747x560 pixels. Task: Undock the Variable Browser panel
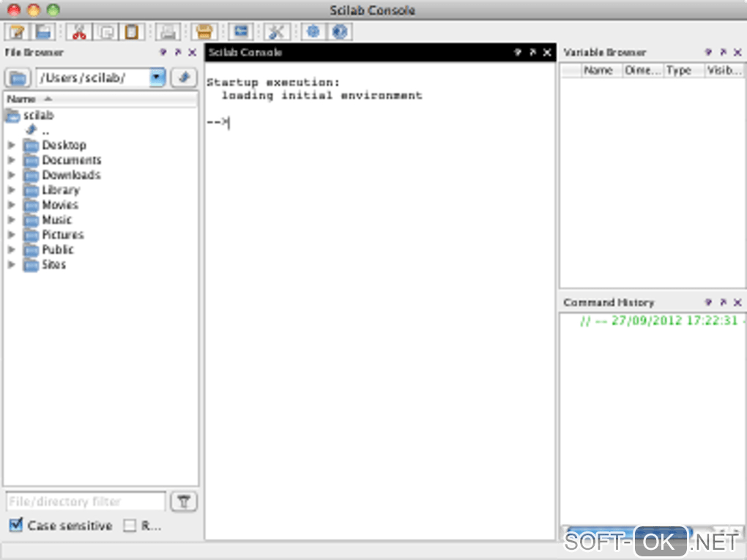(723, 52)
